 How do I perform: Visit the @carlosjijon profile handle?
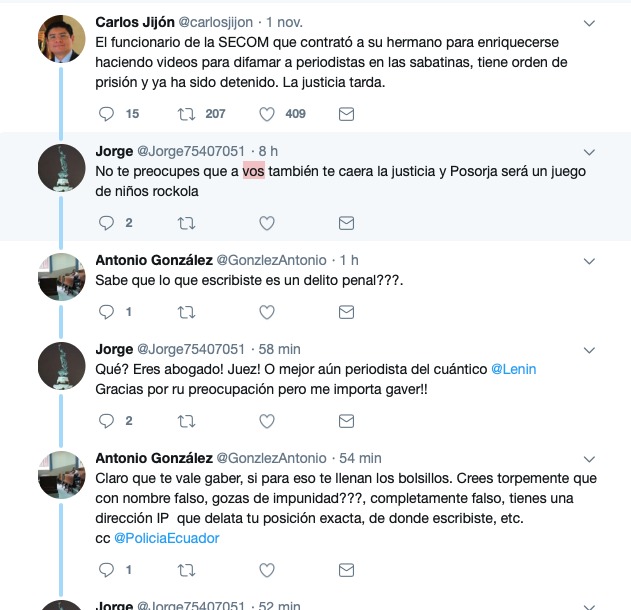pos(215,22)
